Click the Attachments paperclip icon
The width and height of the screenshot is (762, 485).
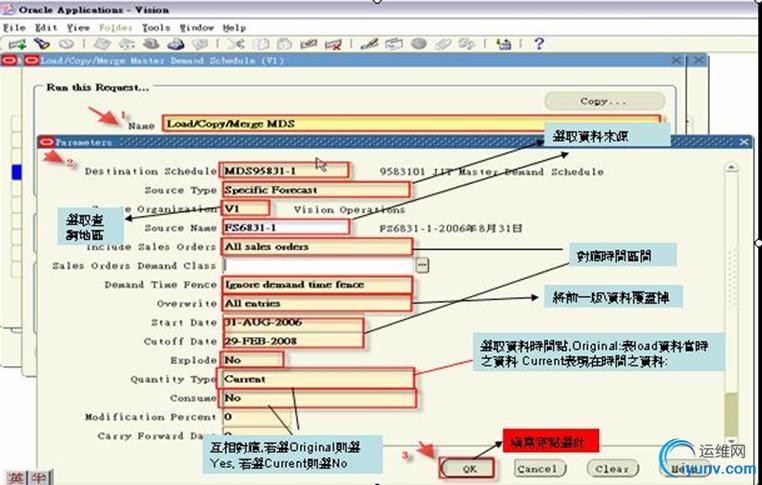coord(443,44)
